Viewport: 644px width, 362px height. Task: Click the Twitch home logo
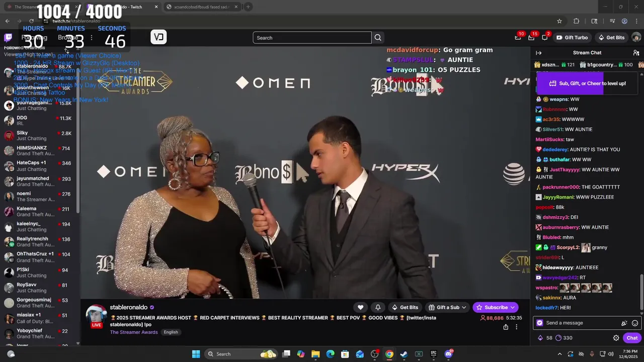coord(8,37)
